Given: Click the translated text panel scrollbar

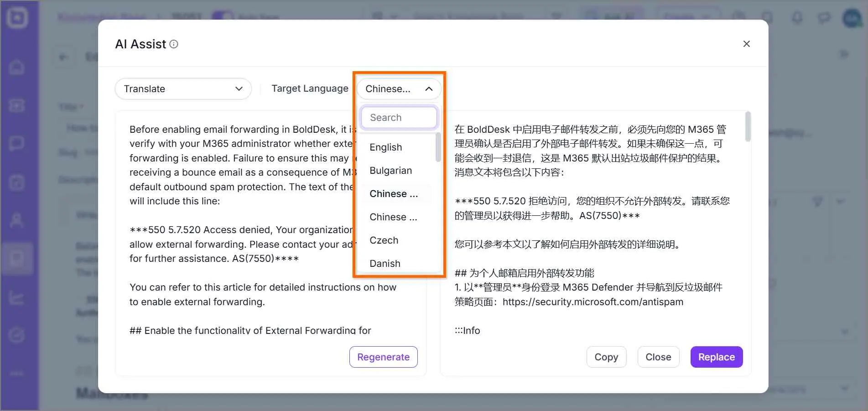Looking at the screenshot, I should coord(748,126).
